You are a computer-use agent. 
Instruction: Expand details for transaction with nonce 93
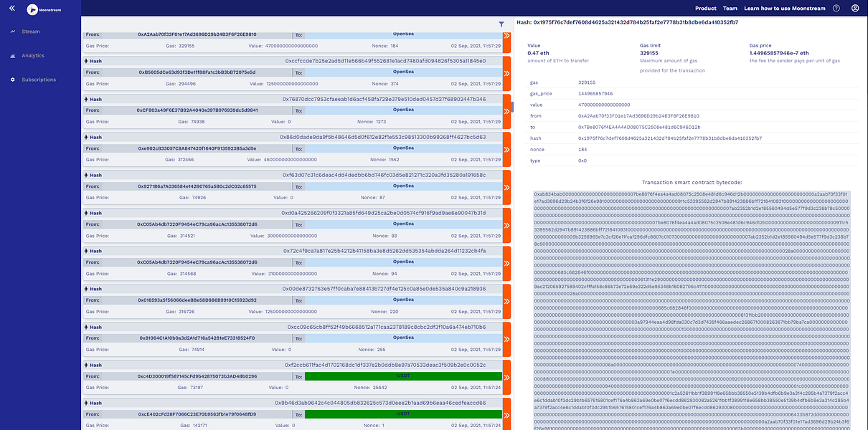(x=506, y=224)
